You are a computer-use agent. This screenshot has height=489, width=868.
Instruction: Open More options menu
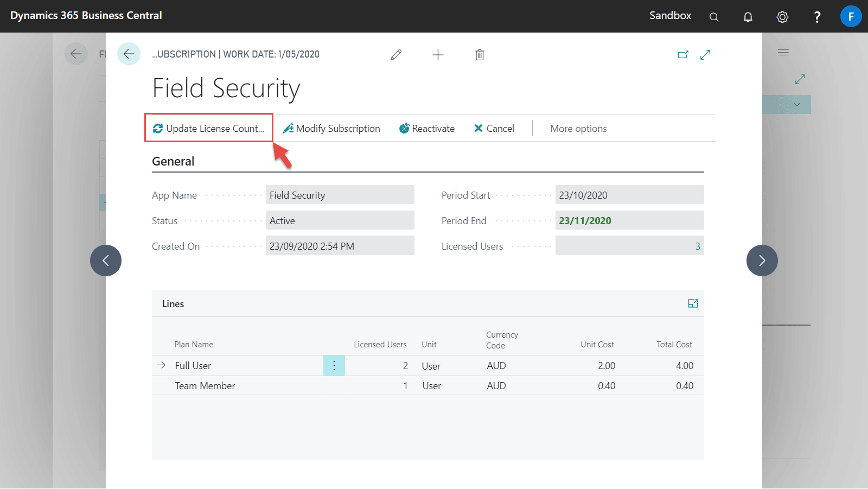pos(578,129)
